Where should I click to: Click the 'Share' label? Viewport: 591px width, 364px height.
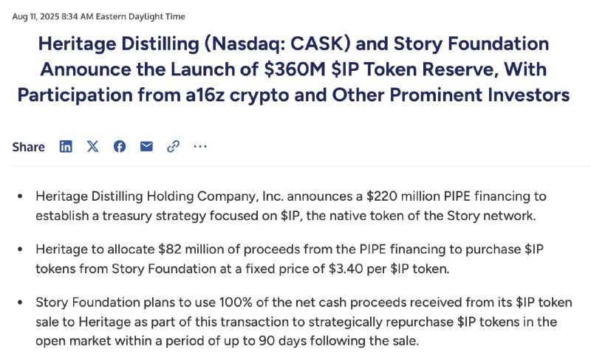(x=28, y=147)
